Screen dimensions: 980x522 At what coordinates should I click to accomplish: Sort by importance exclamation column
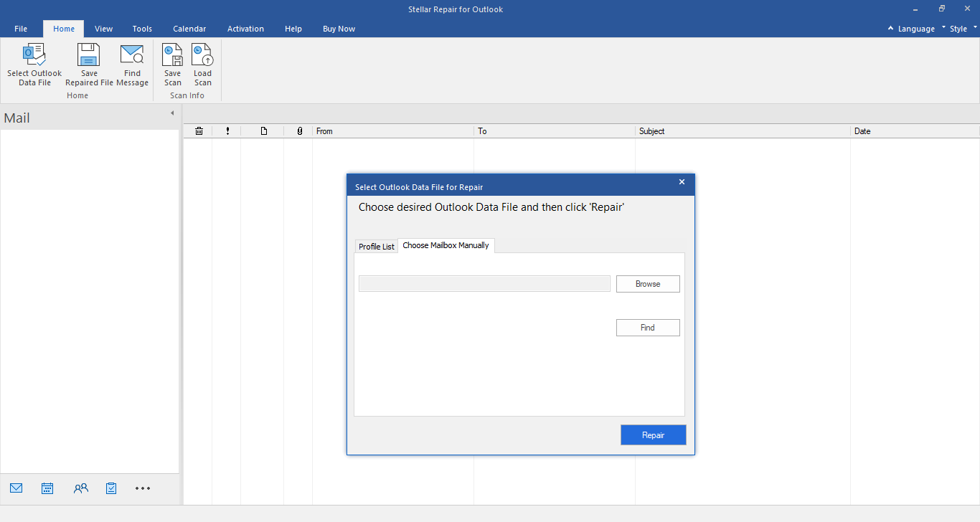[227, 131]
